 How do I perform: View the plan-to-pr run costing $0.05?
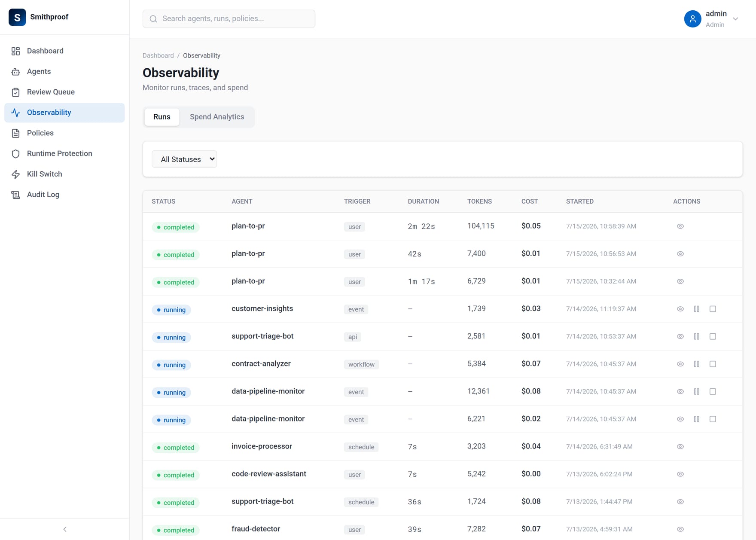point(680,226)
